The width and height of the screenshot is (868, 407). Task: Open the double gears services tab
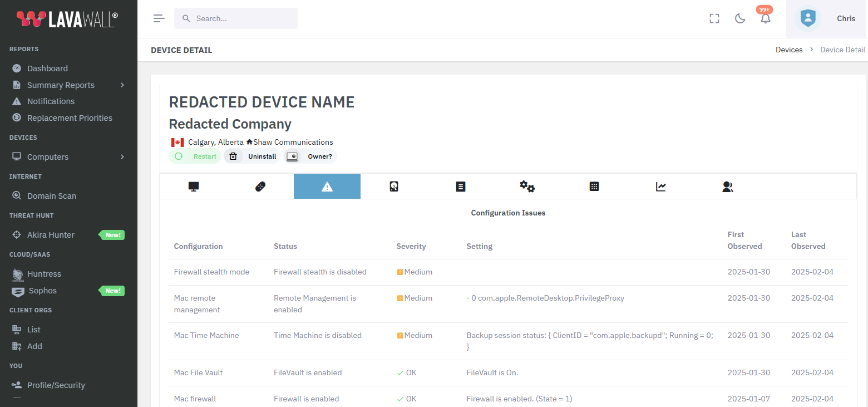[x=527, y=187]
